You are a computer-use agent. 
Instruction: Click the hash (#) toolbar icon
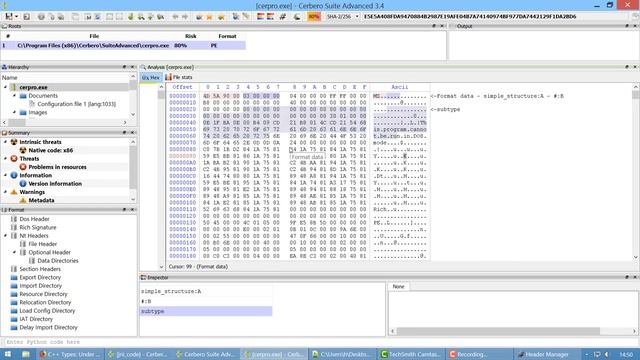pos(282,17)
